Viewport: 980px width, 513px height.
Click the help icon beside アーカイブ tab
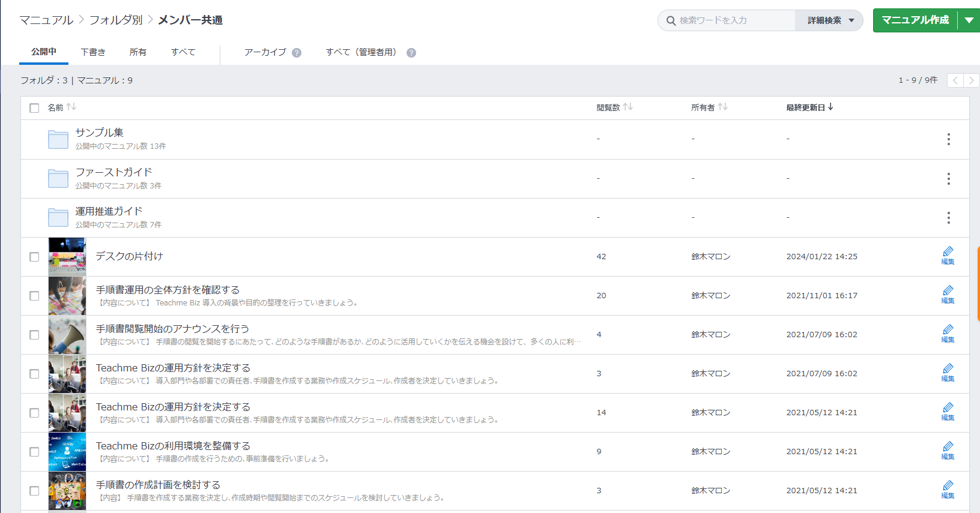tap(297, 53)
